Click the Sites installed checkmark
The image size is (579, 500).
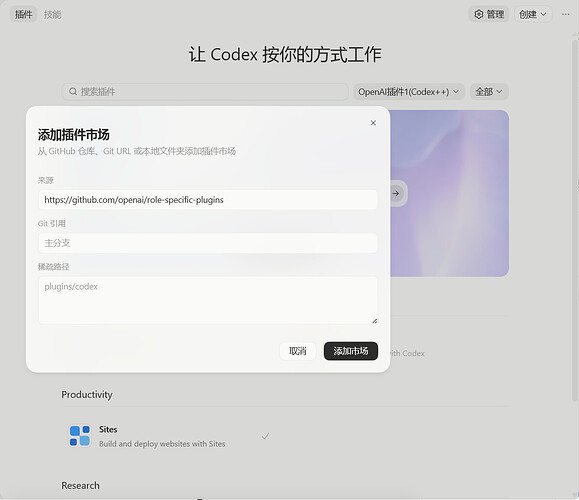click(x=265, y=436)
